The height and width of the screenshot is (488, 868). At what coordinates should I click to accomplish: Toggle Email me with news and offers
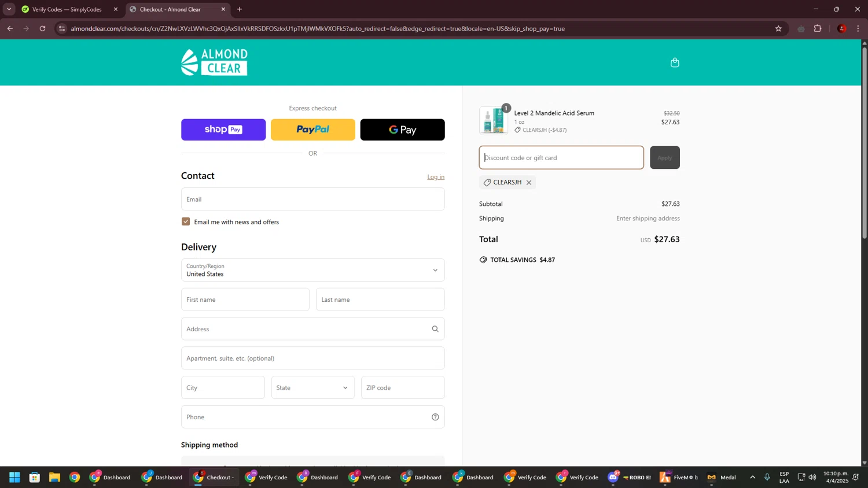(186, 221)
